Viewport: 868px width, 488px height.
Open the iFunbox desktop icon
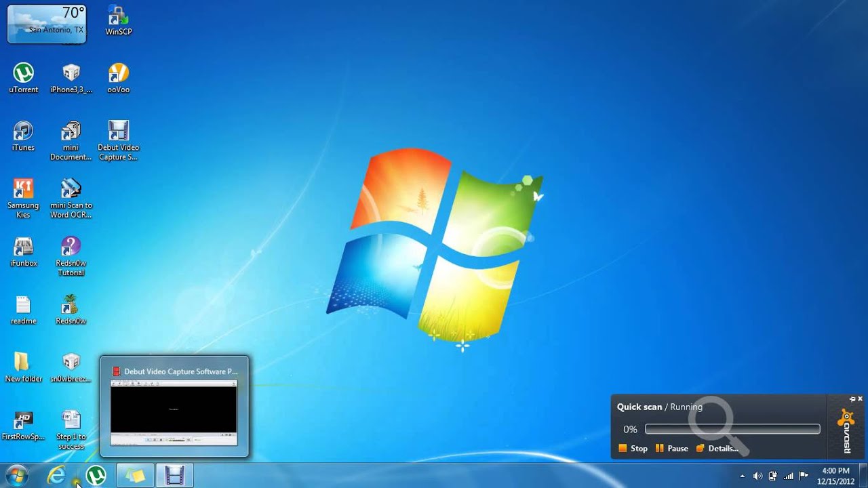23,251
